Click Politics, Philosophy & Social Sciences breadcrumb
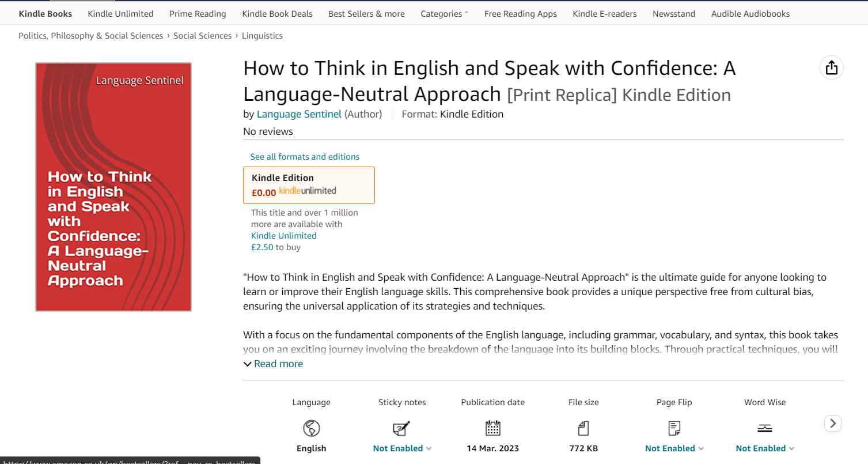Viewport: 868px width, 464px height. pyautogui.click(x=91, y=36)
